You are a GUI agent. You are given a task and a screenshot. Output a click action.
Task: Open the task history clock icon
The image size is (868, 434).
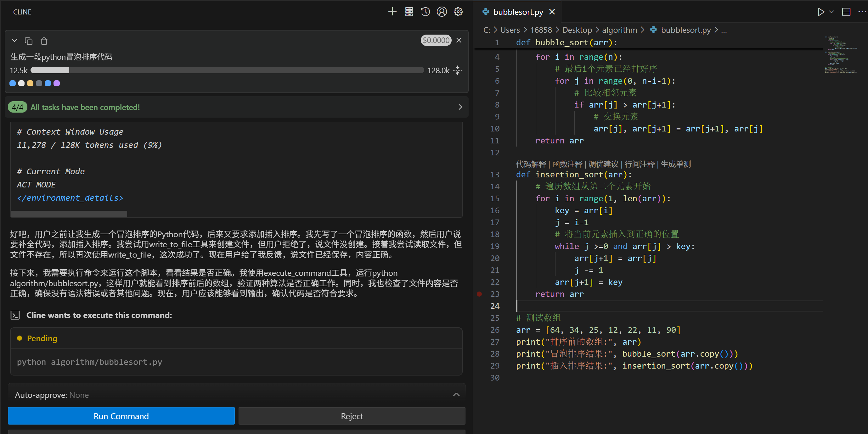425,12
